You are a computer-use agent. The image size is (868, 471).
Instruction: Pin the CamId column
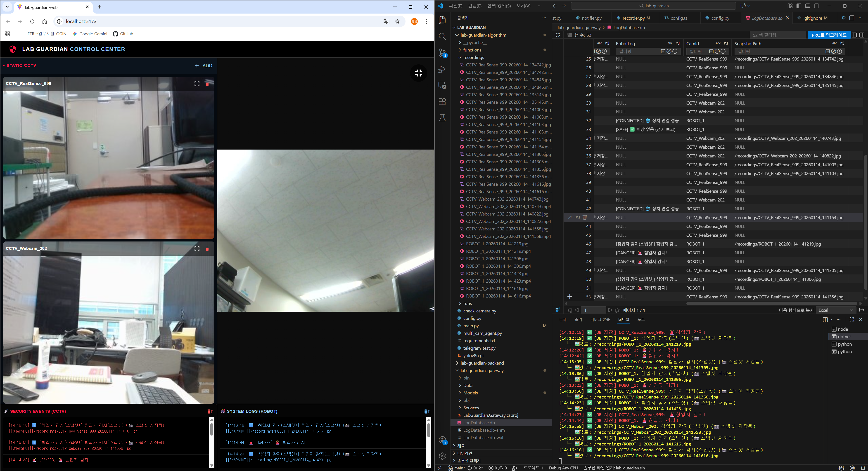(x=726, y=43)
